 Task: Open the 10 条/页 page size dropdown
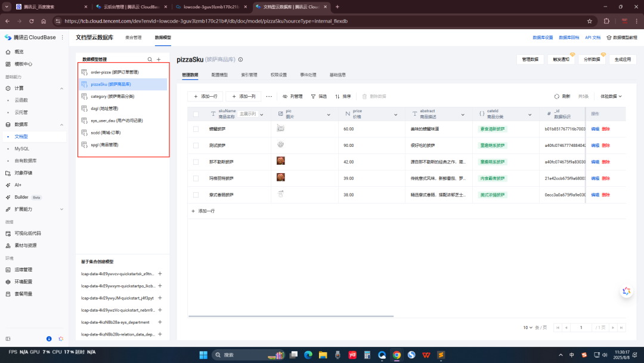coord(528,328)
